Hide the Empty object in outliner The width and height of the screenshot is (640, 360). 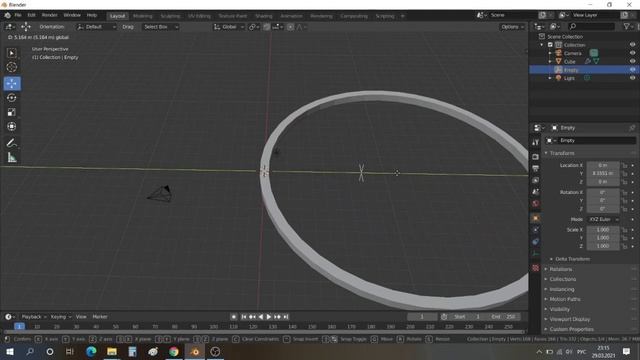pos(632,70)
